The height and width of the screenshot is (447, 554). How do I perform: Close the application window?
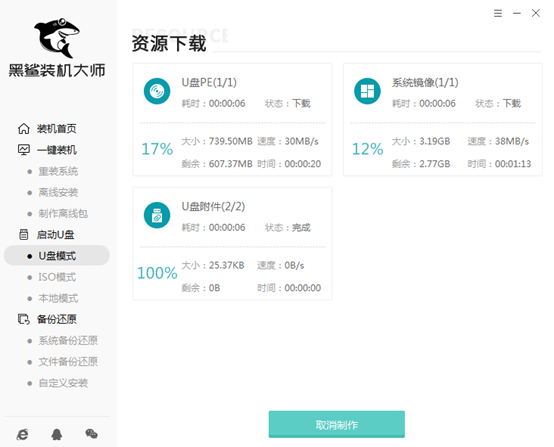click(536, 13)
